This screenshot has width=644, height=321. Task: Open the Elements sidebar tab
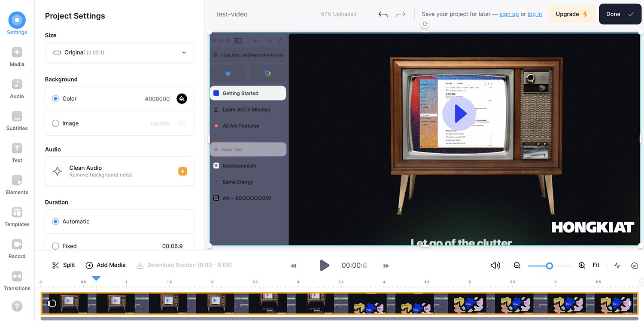pos(17,185)
